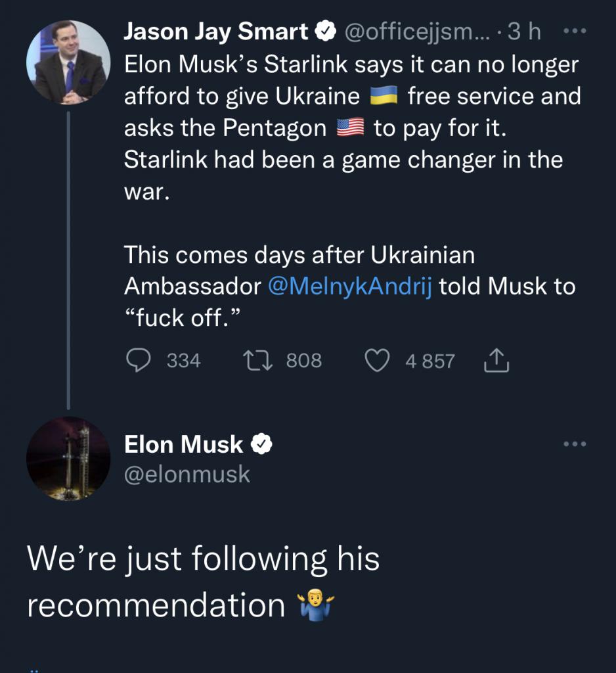Image resolution: width=616 pixels, height=673 pixels.
Task: Click the reply speech bubble icon
Action: 137,360
